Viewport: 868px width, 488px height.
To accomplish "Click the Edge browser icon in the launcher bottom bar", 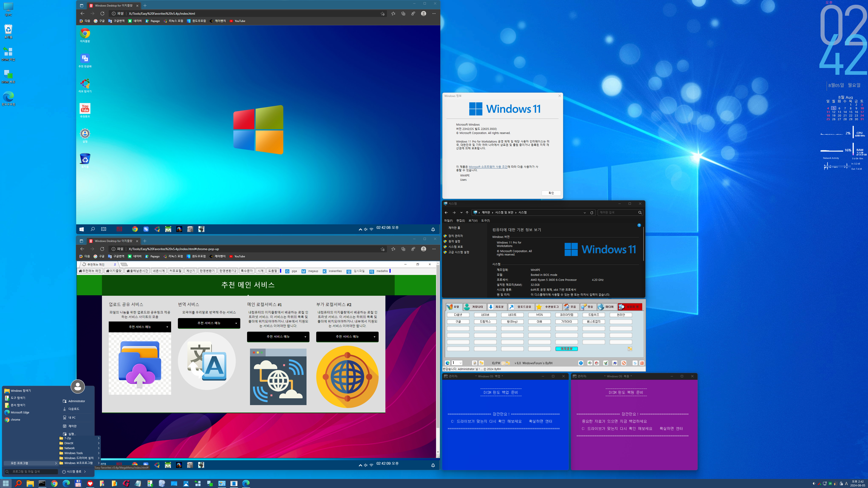I will [x=448, y=363].
